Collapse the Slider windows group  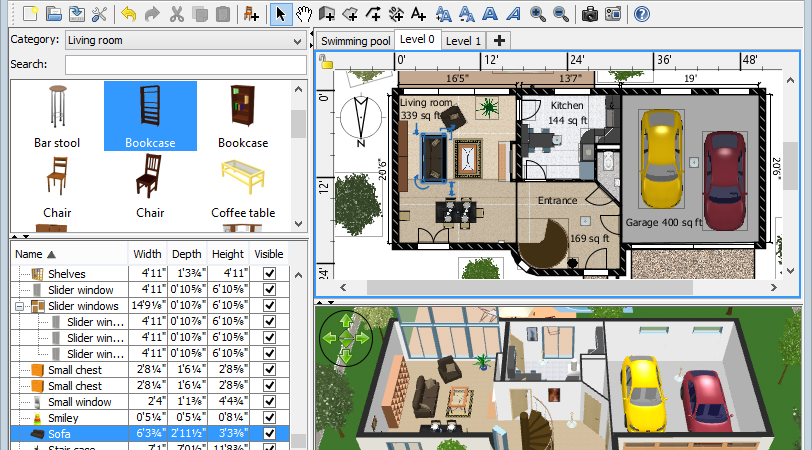click(x=20, y=306)
